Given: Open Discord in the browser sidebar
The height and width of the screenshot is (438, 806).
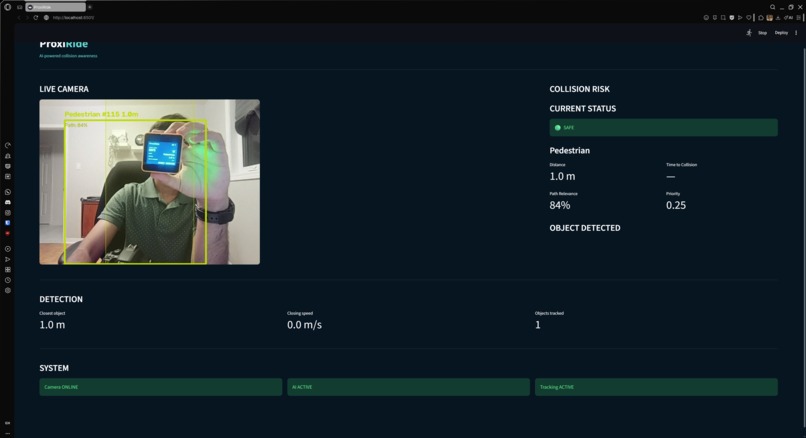Looking at the screenshot, I should pos(8,202).
